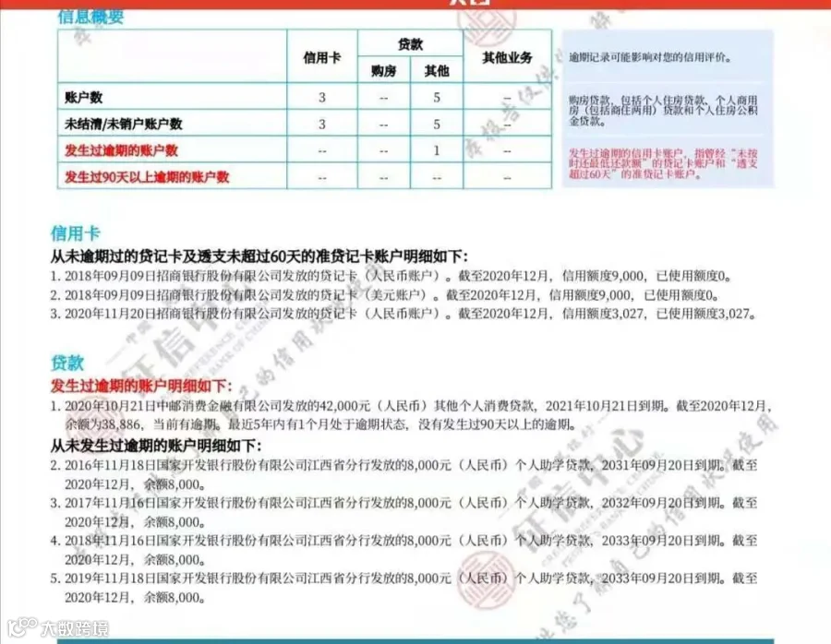Click the 信息概要 section heading
The image size is (831, 644).
pyautogui.click(x=90, y=17)
